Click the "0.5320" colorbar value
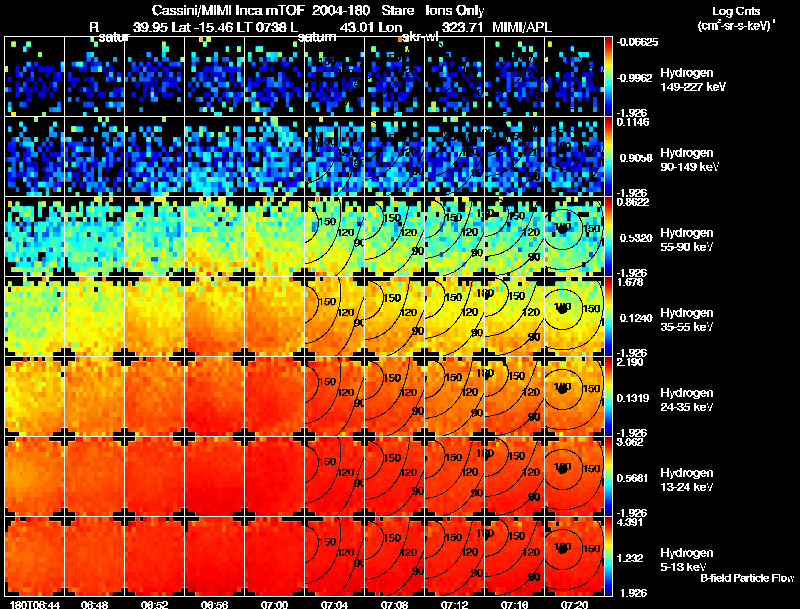The width and height of the screenshot is (800, 609). tap(636, 238)
